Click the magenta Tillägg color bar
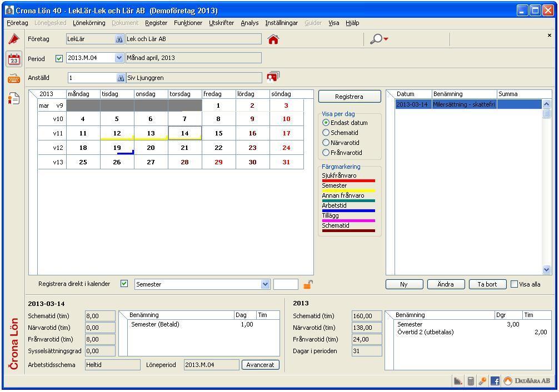The height and width of the screenshot is (392, 559). click(348, 220)
